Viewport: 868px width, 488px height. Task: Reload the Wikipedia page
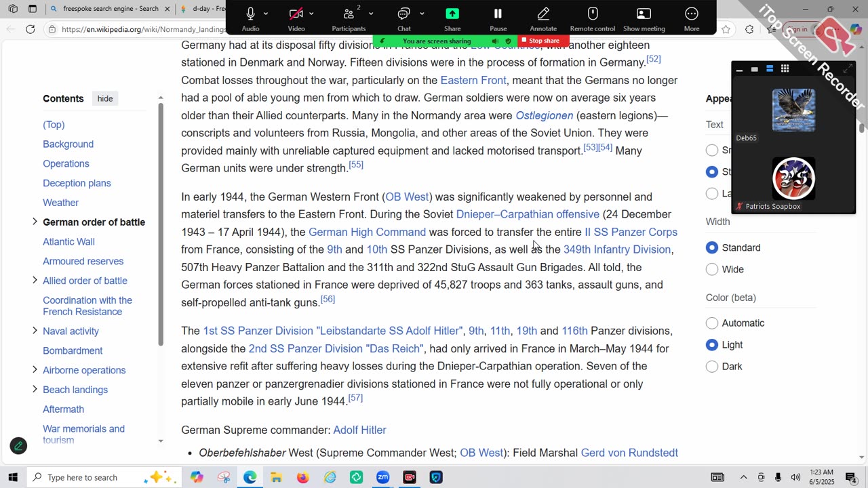tap(30, 29)
